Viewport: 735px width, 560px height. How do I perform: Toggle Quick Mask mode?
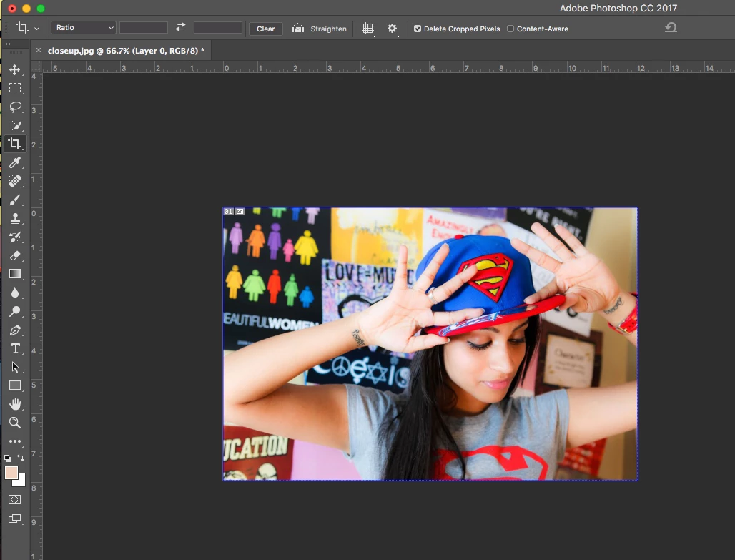14,500
